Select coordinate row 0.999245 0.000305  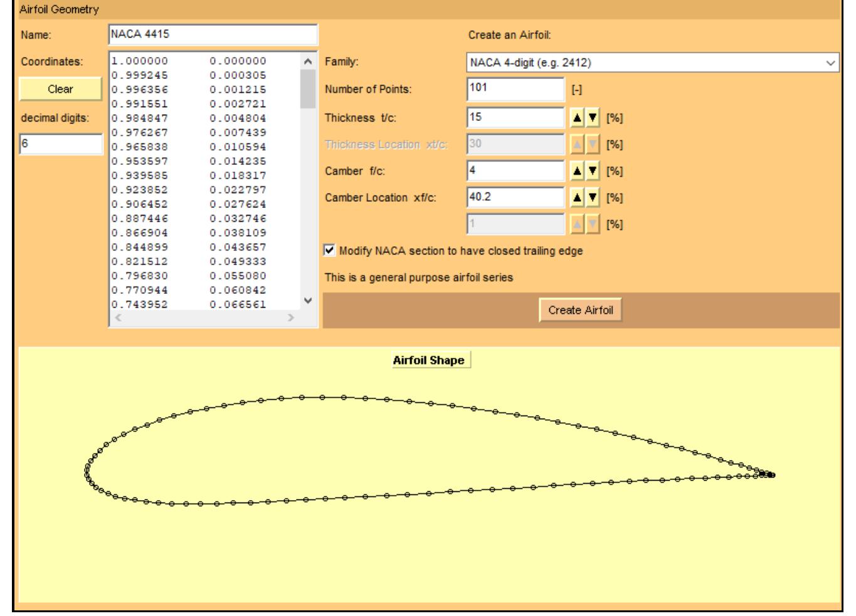(x=189, y=75)
